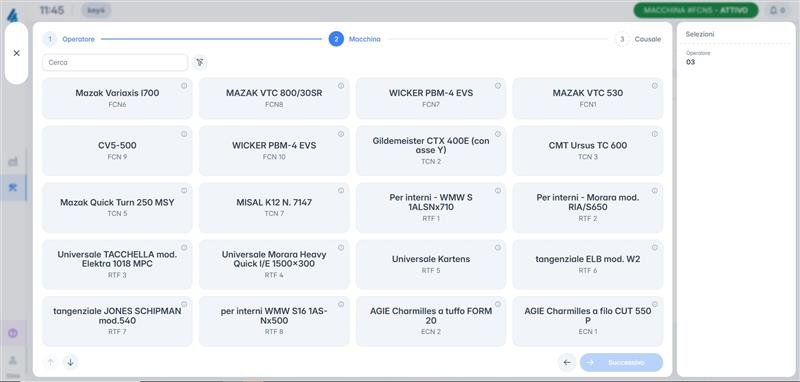Open info icon on Mazak Quick Turn 250 MSY
This screenshot has width=800, height=382.
point(184,190)
